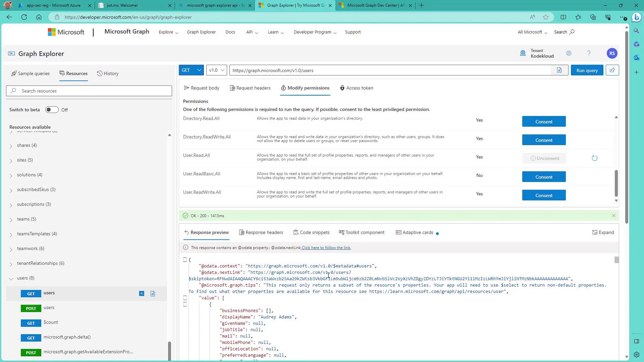The image size is (644, 362).
Task: Open the Tenant Kodekloud icon
Action: (x=523, y=53)
